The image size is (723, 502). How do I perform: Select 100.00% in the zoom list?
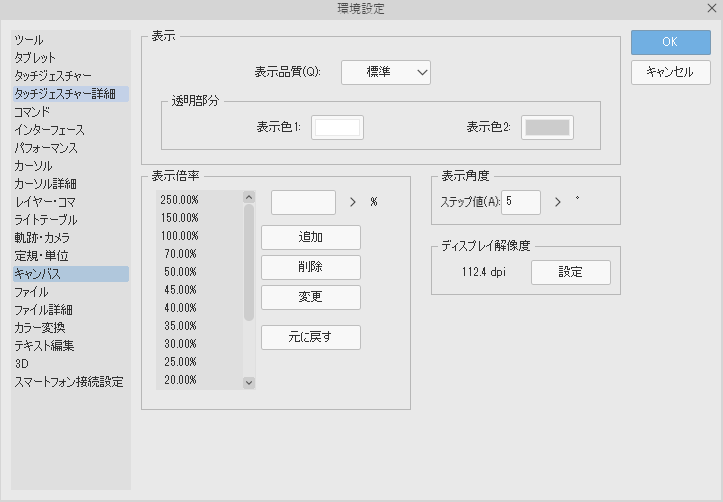click(199, 236)
